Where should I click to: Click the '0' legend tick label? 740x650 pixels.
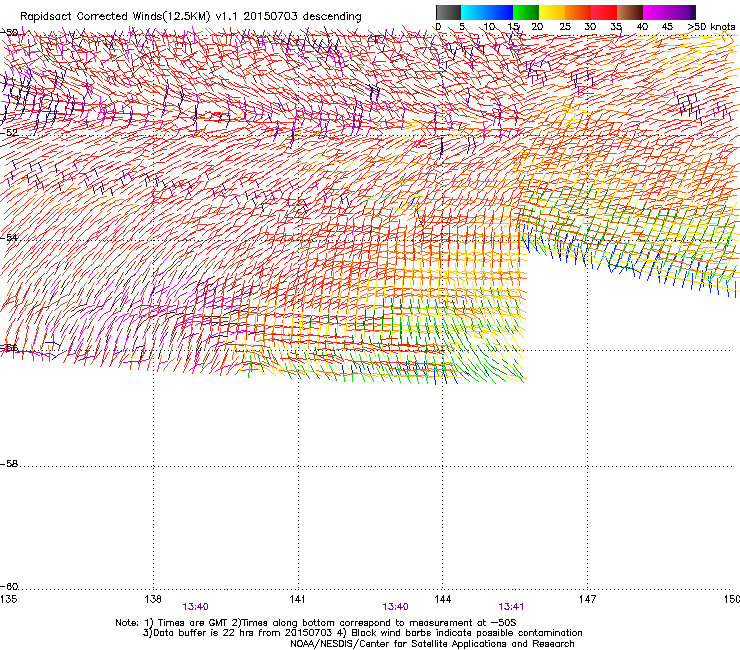[438, 27]
